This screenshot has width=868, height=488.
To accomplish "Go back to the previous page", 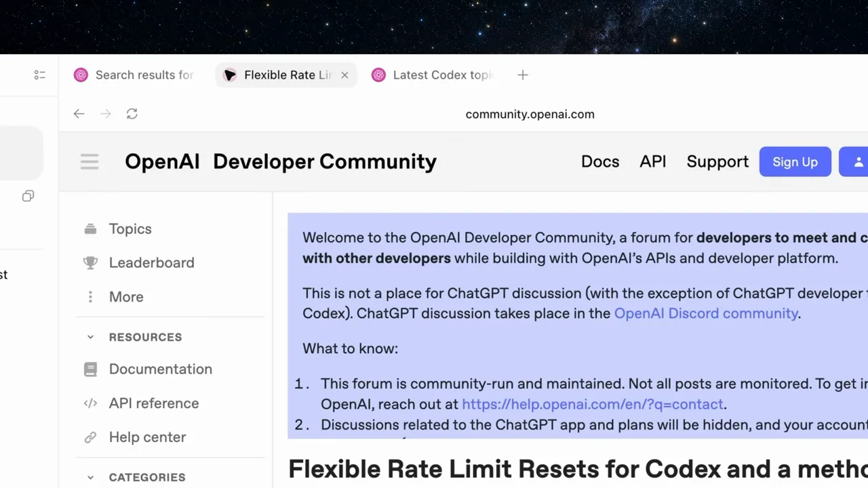I will tap(79, 114).
